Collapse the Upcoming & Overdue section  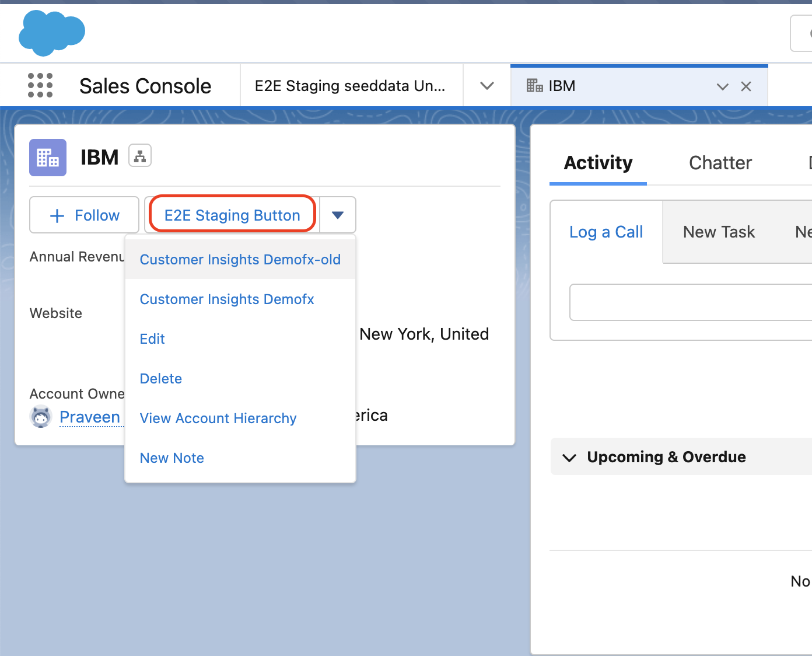tap(569, 457)
